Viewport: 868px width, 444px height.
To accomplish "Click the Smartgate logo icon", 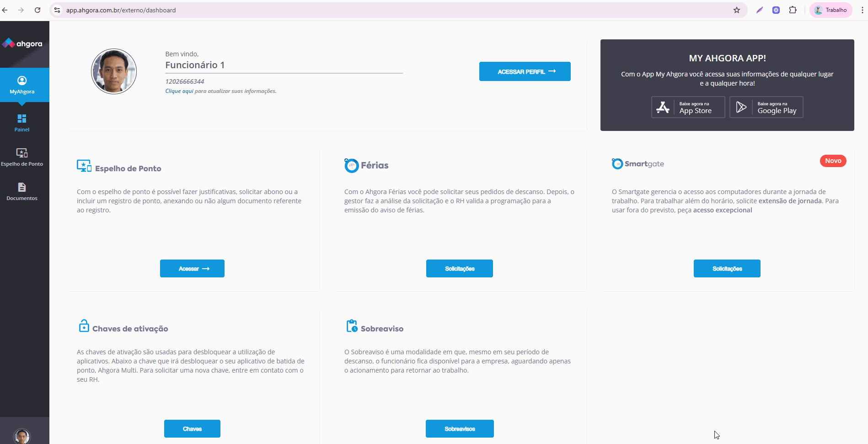I will pyautogui.click(x=617, y=163).
